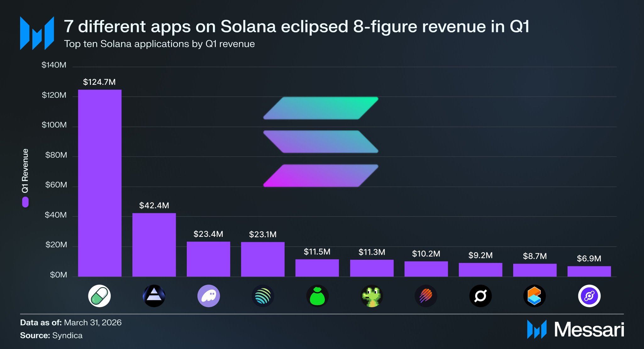Click the purple Q1 Revenue legend swatch
644x349 pixels.
(25, 202)
